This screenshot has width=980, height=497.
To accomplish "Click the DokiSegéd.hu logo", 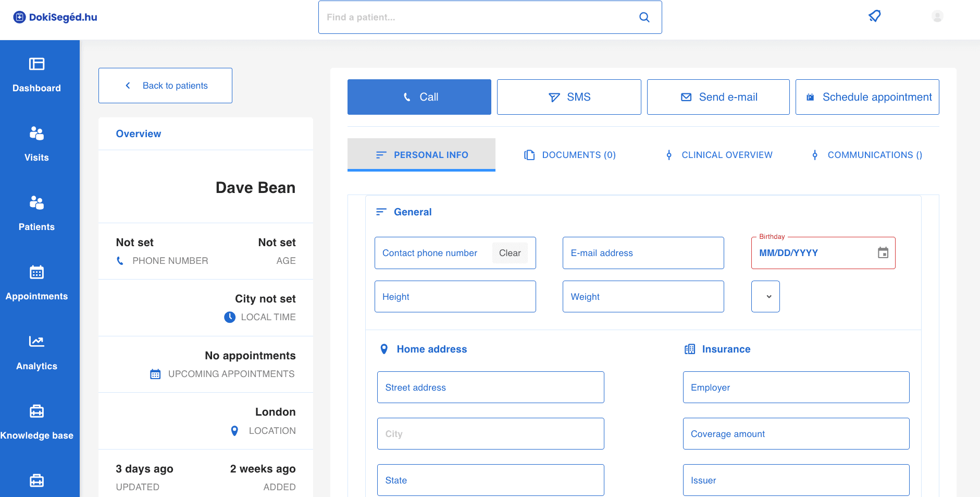I will click(55, 17).
